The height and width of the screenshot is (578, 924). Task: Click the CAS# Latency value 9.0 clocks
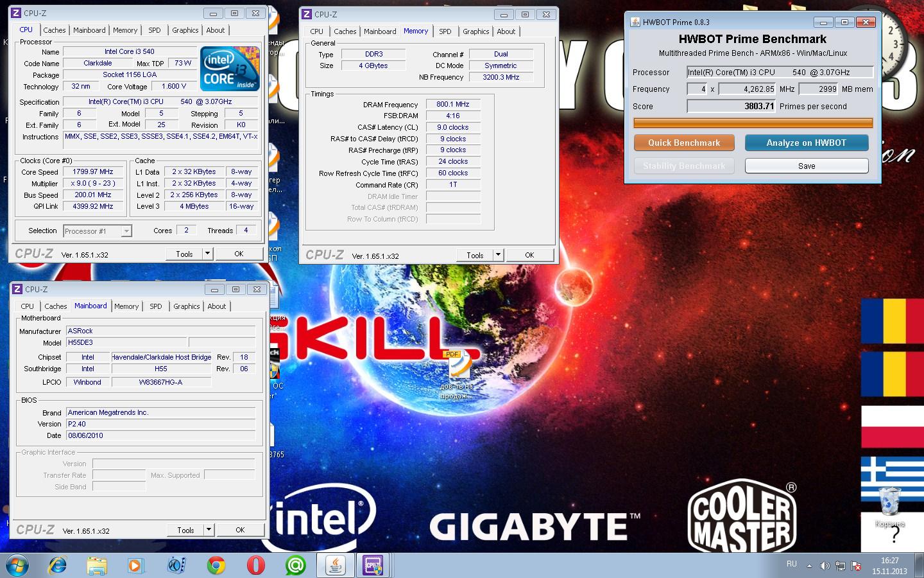(x=453, y=127)
